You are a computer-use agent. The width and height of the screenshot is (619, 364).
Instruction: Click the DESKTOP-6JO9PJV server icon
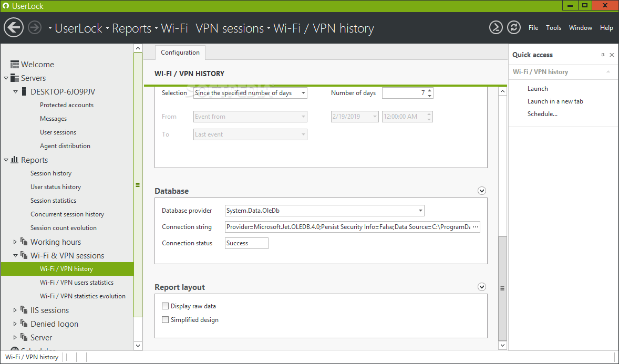coord(24,91)
